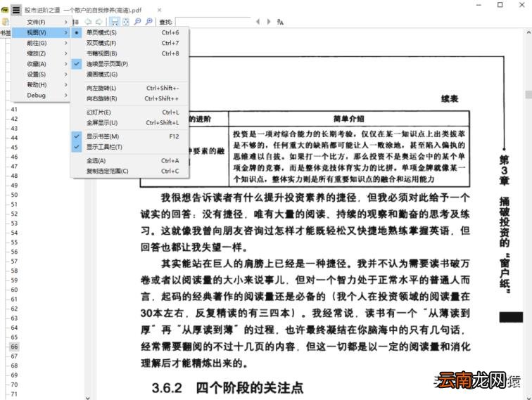Jump to bookmark entry 48
The width and height of the screenshot is (532, 400).
(x=14, y=176)
